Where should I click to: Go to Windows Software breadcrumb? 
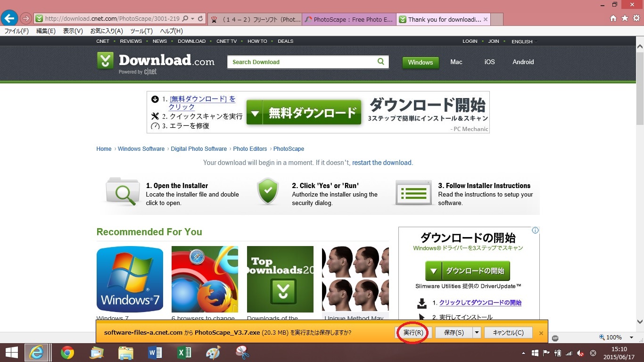click(x=141, y=148)
